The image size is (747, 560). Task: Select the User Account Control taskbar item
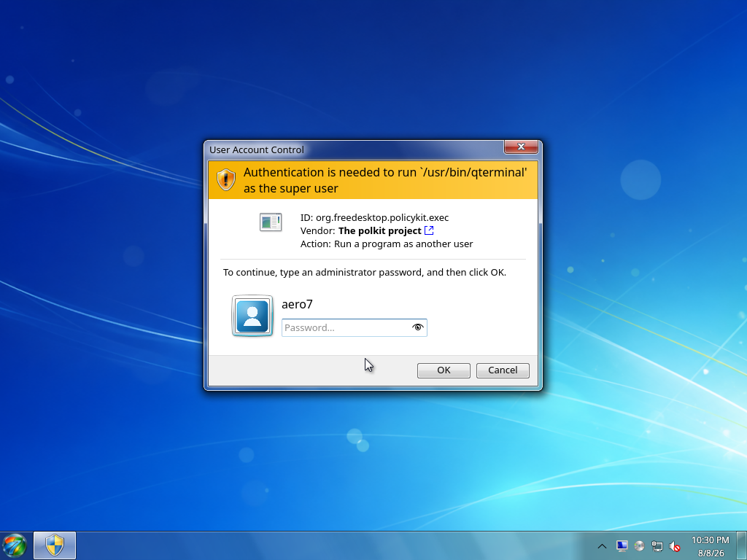pos(54,545)
